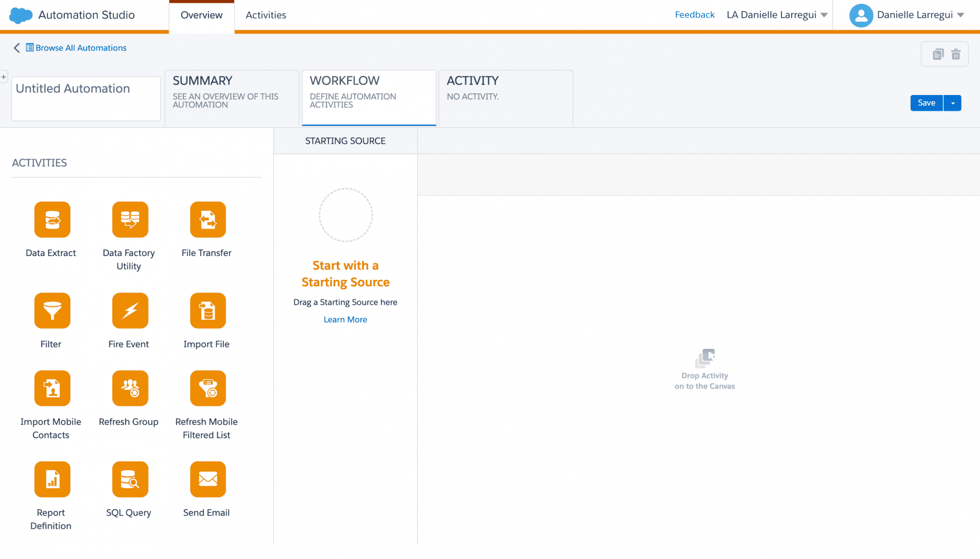Click the Untitled Automation name field
This screenshot has width=980, height=559.
(86, 98)
